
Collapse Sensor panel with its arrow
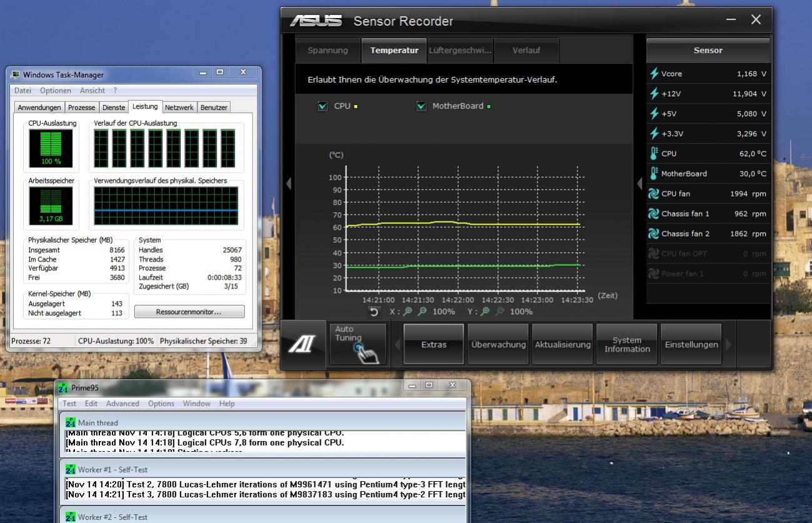coord(639,183)
